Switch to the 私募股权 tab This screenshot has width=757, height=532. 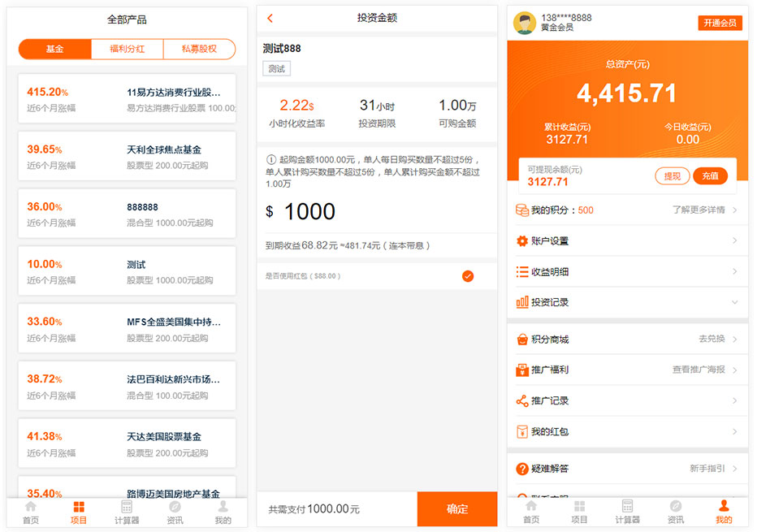[199, 49]
